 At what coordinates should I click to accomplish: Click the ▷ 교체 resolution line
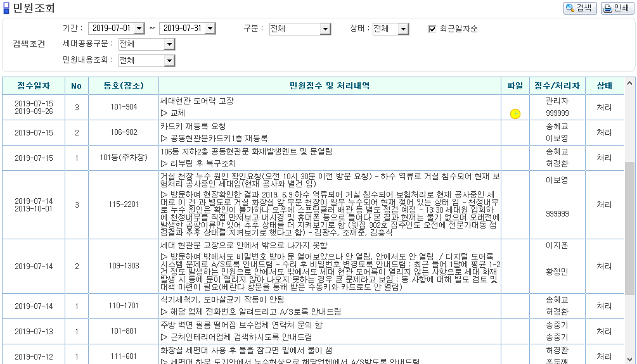pos(172,113)
